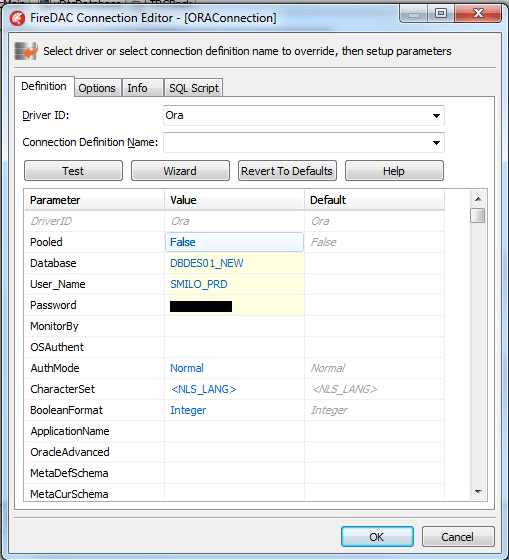The width and height of the screenshot is (509, 560).
Task: Select the AuthMode value Normal
Action: [x=234, y=368]
